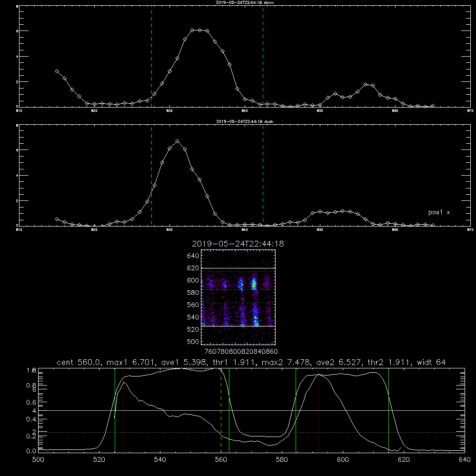Click the upper white horizontal line in spectrogram

[238, 268]
